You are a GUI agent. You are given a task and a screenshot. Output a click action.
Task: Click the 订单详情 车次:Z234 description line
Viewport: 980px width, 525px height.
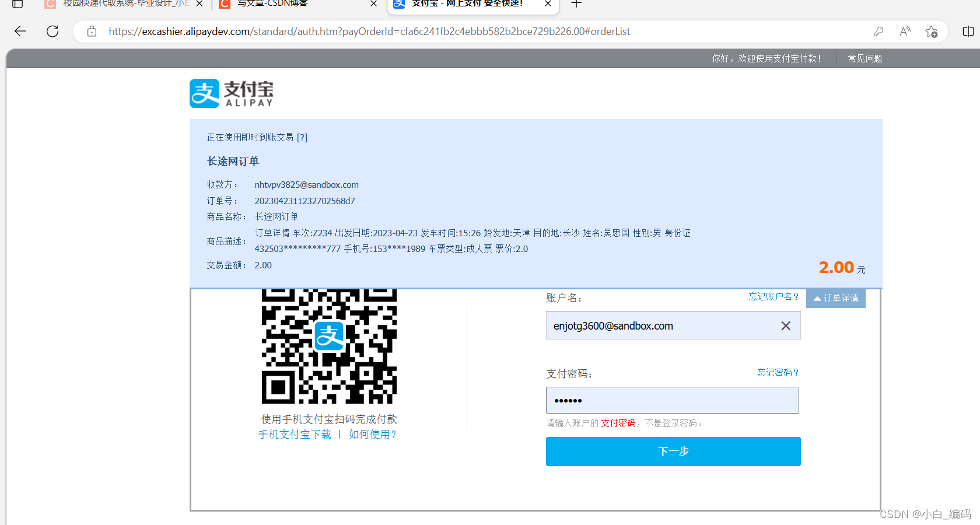[x=473, y=233]
